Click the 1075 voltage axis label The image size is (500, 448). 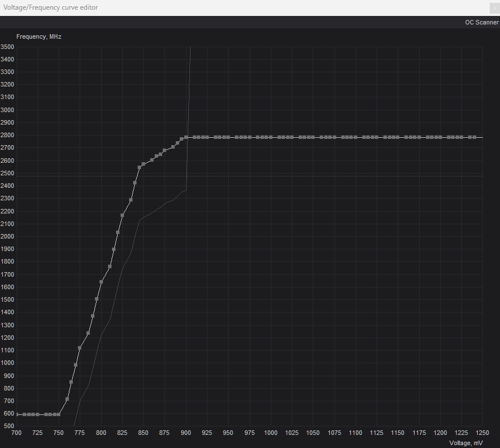pos(334,433)
